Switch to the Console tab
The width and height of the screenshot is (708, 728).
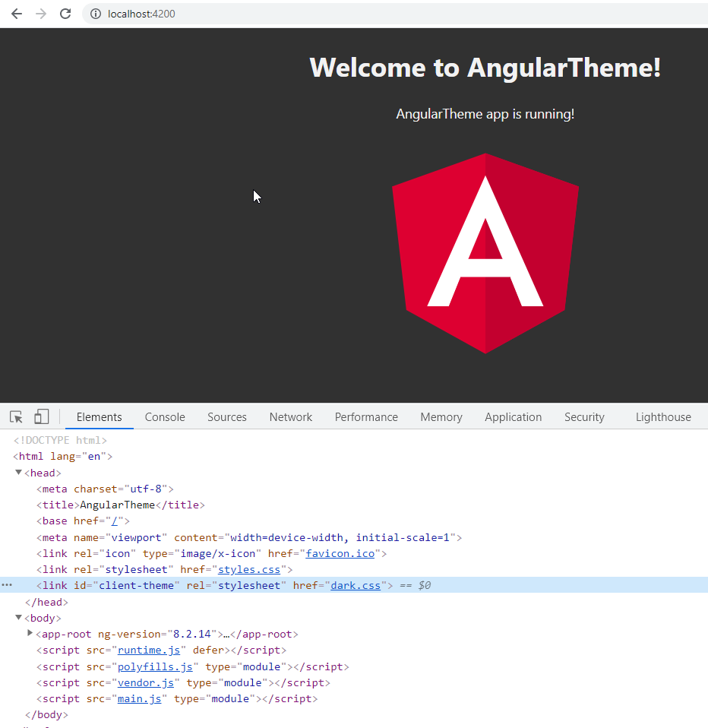(164, 416)
